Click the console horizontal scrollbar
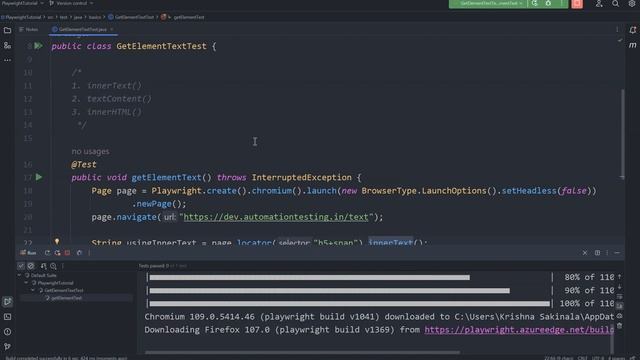 click(302, 352)
